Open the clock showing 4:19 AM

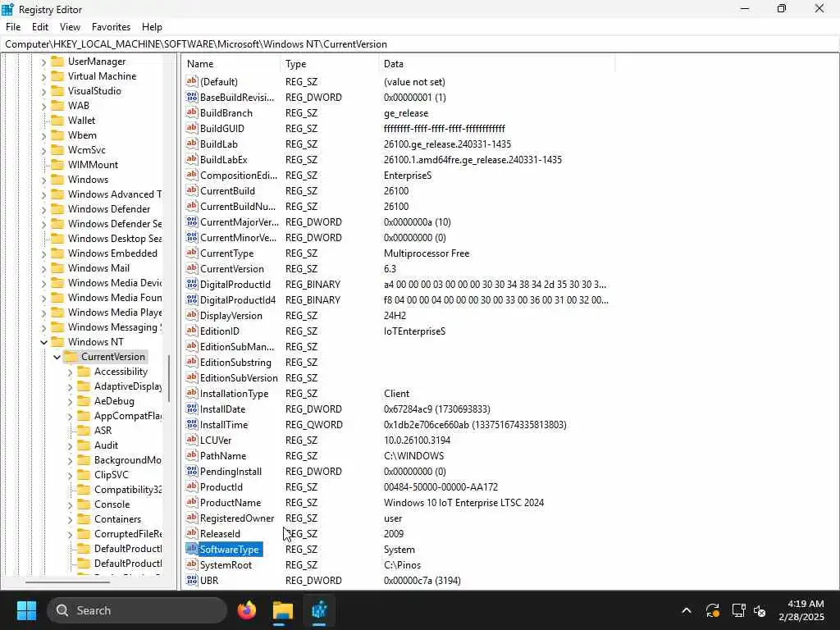(x=801, y=610)
